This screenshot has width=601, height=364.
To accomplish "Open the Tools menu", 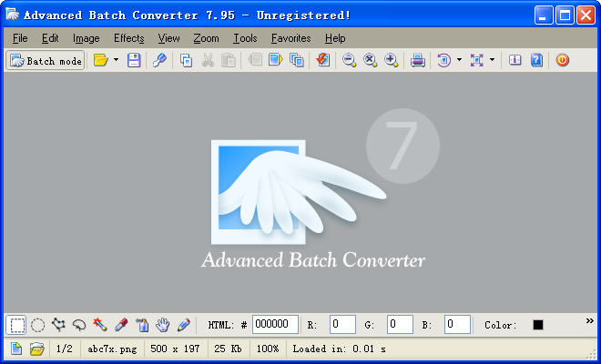I will pyautogui.click(x=245, y=38).
